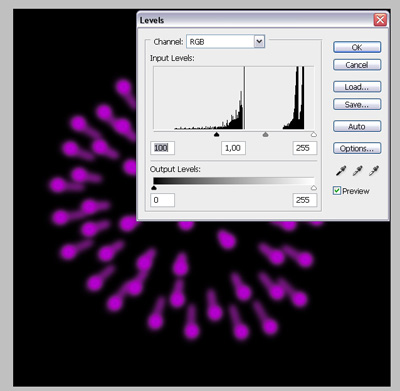Click the Save... button
Image resolution: width=400 pixels, height=391 pixels.
tap(357, 104)
